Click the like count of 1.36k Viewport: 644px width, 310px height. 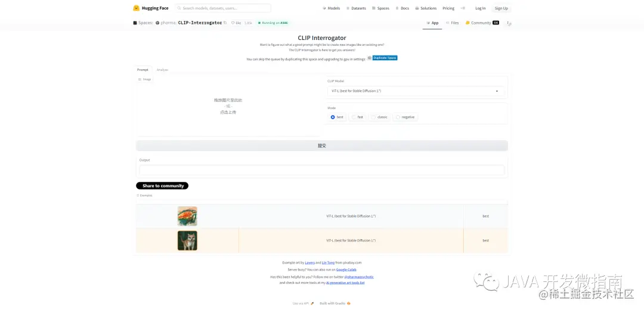pyautogui.click(x=248, y=23)
